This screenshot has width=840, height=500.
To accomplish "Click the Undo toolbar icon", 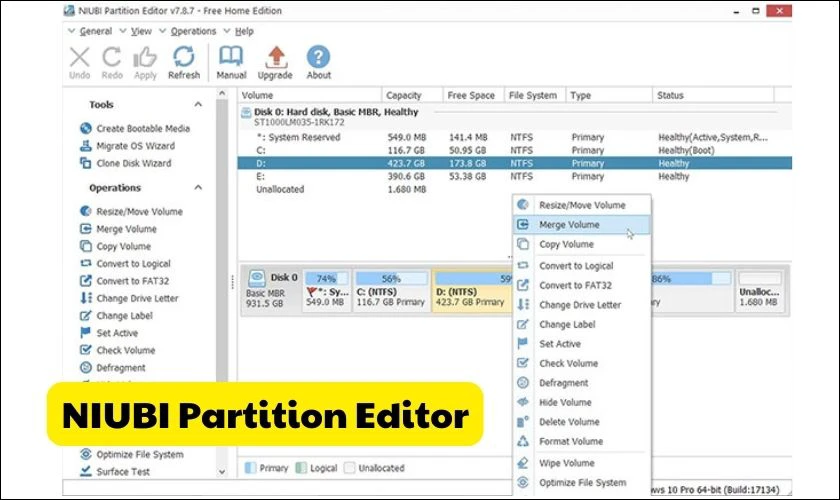I will point(79,57).
